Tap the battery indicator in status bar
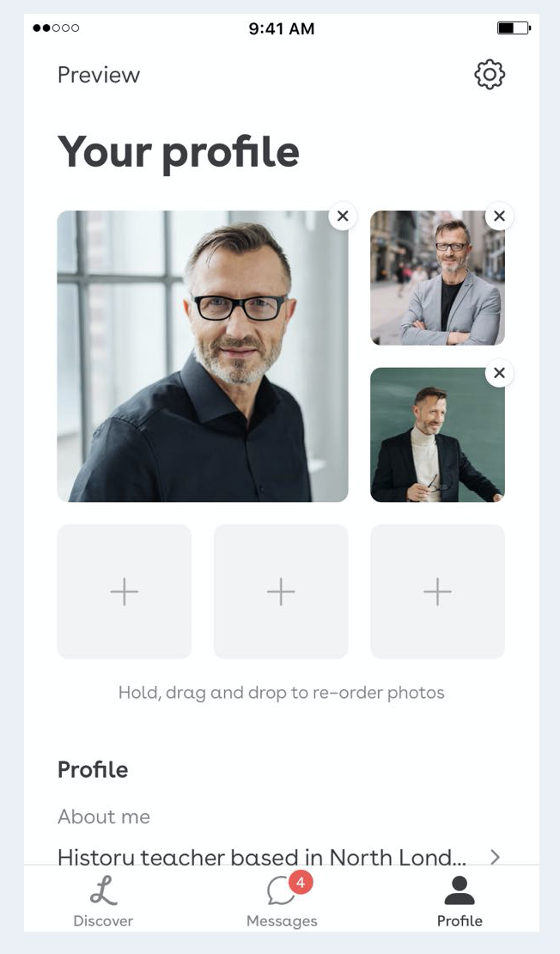This screenshot has width=560, height=954. coord(514,28)
